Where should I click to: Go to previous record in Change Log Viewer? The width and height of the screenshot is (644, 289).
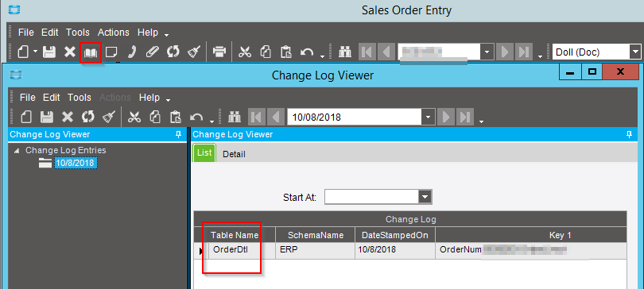(x=276, y=118)
